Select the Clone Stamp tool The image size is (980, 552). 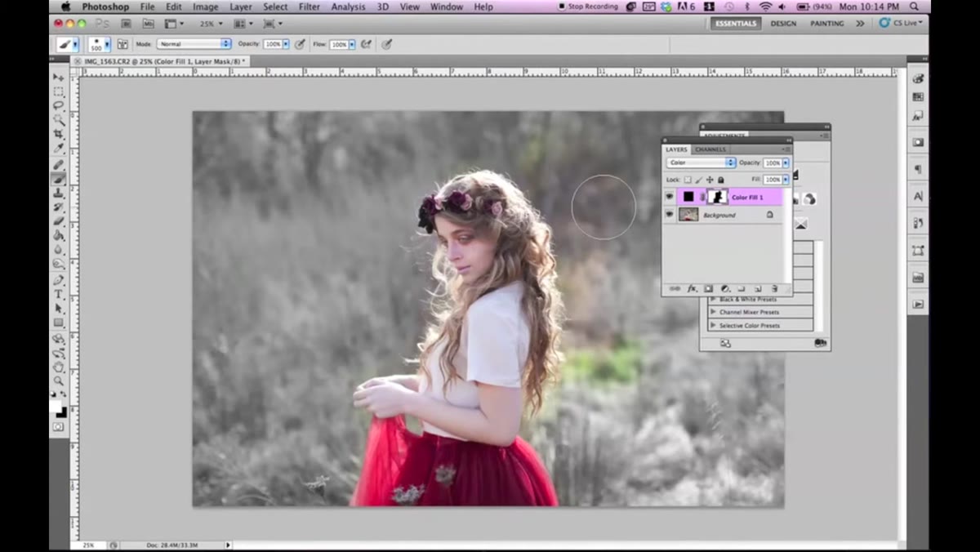click(x=59, y=193)
